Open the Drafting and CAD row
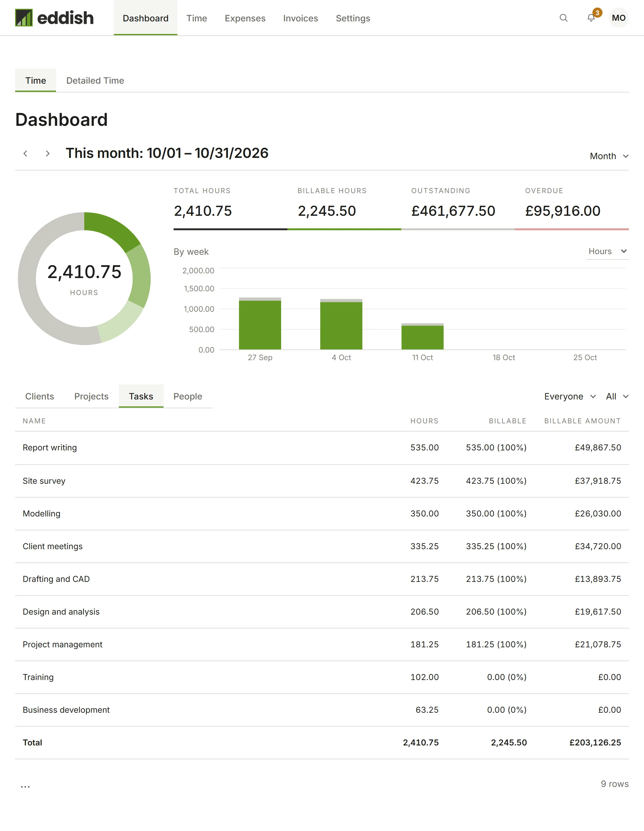 [x=322, y=579]
